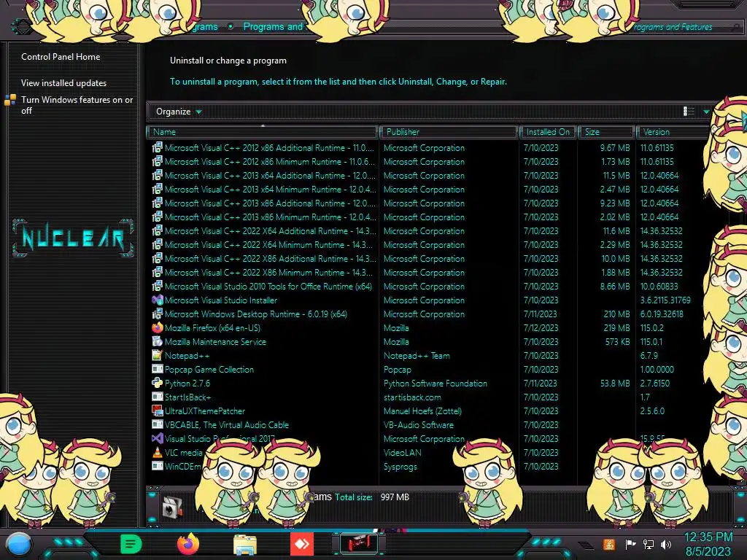Image resolution: width=747 pixels, height=560 pixels.
Task: Sort list by the Publisher column header
Action: [x=449, y=132]
